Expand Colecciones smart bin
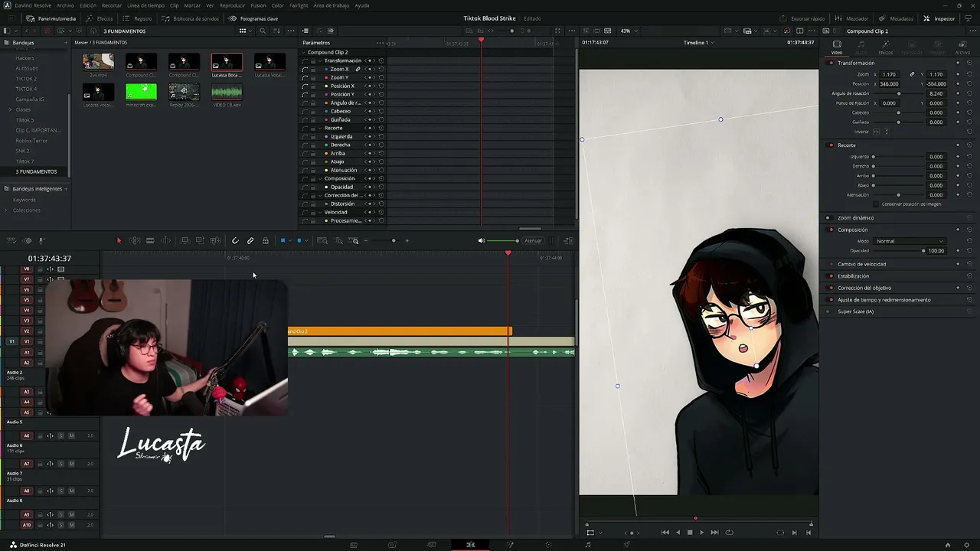Screen dimensions: 980x551 6,210
